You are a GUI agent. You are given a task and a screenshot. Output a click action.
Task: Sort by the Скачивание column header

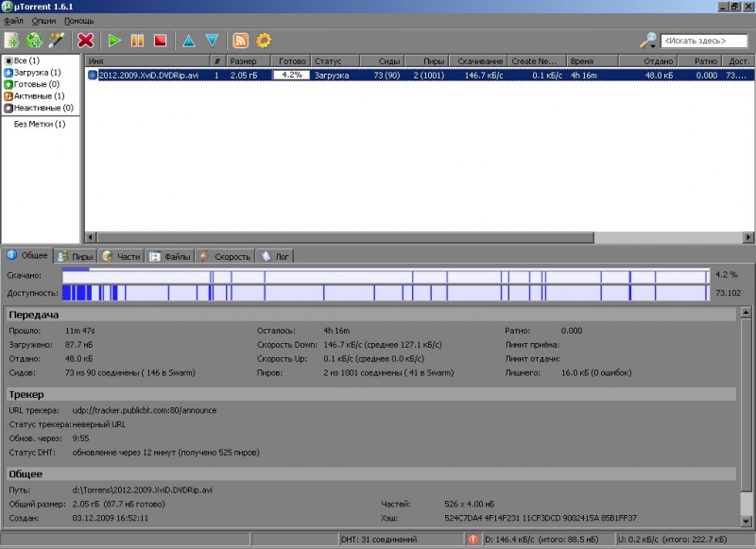click(478, 61)
